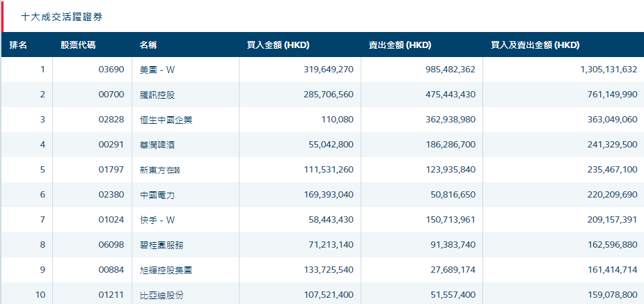Click rank number 10
Image resolution: width=644 pixels, height=304 pixels.
[40, 295]
